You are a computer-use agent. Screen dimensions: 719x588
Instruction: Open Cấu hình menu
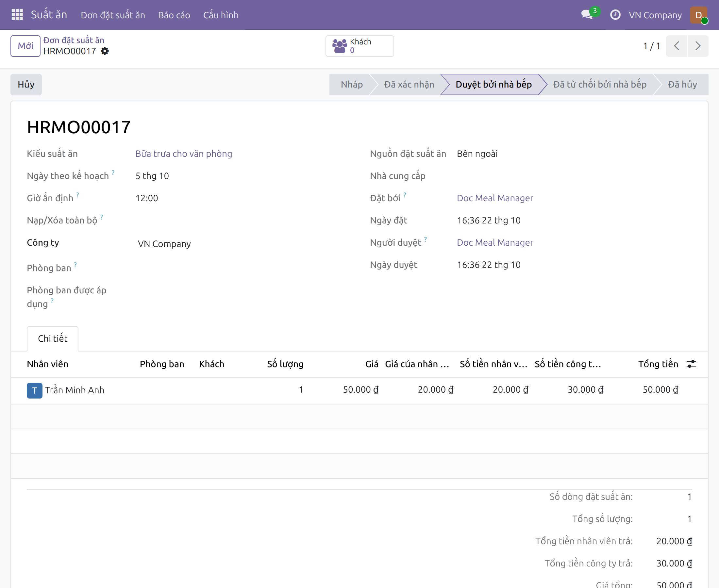point(221,15)
